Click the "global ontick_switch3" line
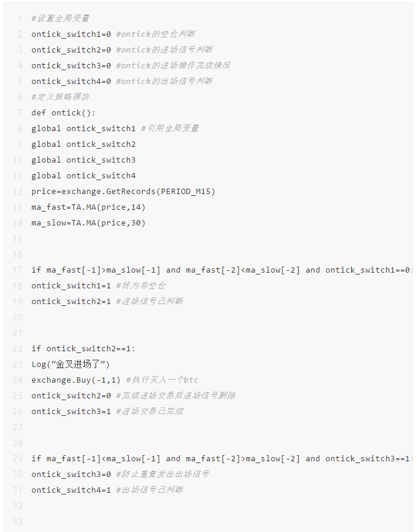Viewport: 419px width, 532px height. (x=83, y=160)
